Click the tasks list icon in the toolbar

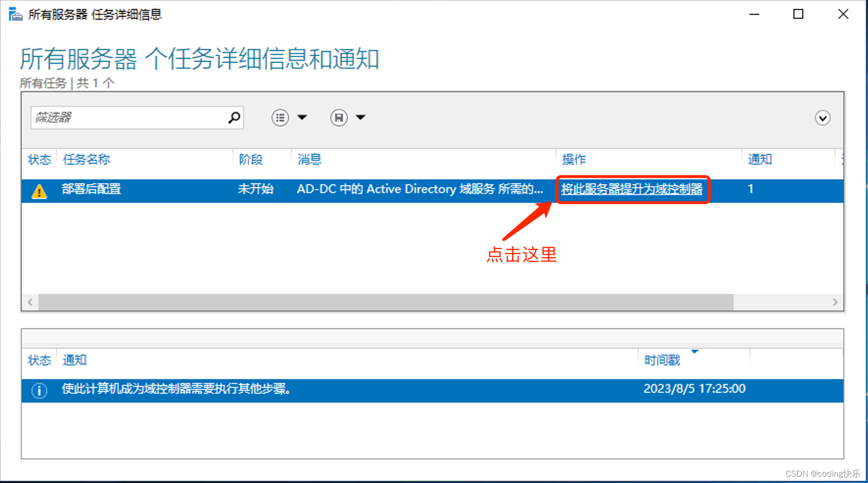(x=280, y=118)
